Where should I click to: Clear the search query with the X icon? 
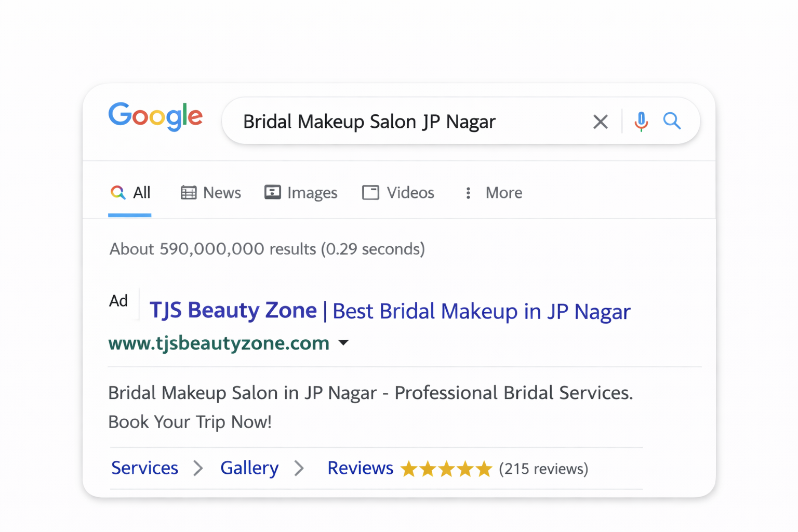point(600,122)
